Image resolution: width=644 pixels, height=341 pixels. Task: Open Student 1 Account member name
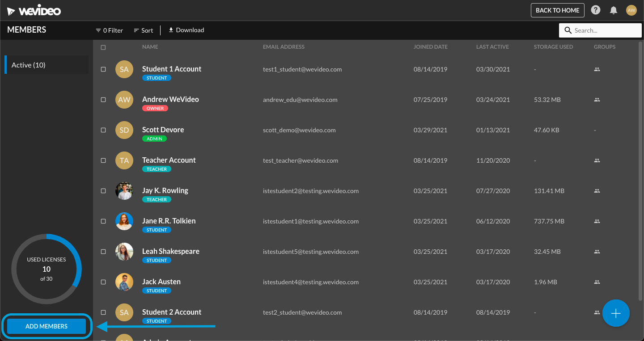[x=172, y=69]
